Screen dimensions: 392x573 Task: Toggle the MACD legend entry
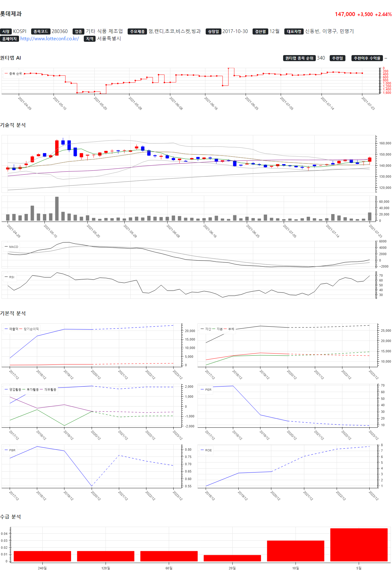11,247
